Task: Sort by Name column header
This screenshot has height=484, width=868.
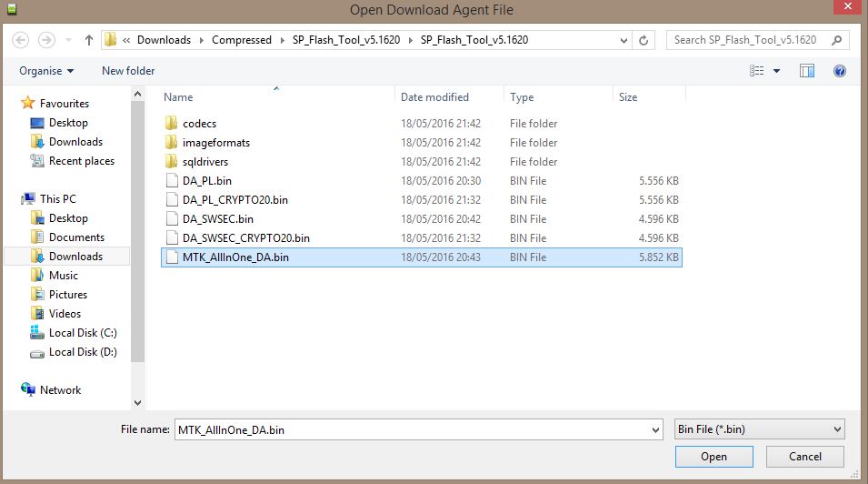Action: click(x=178, y=97)
